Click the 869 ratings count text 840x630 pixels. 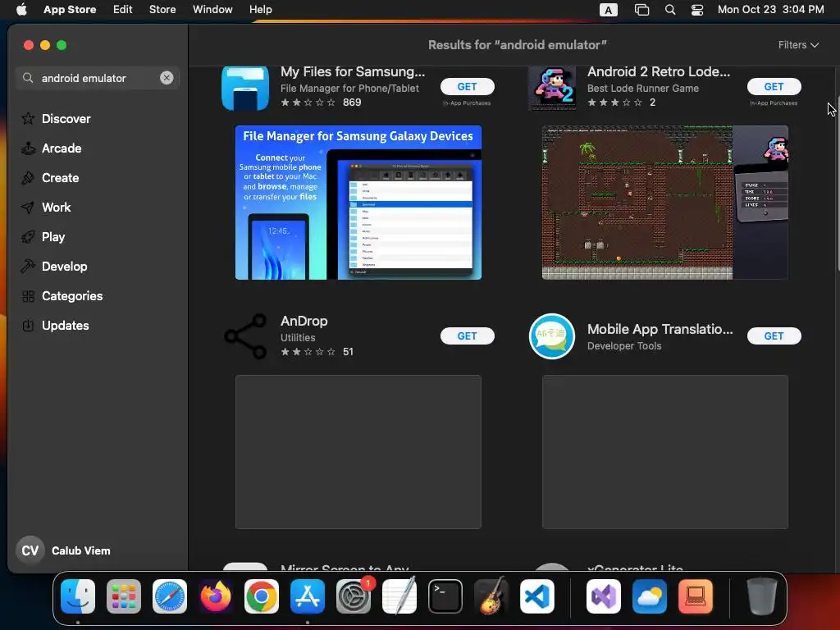(352, 103)
